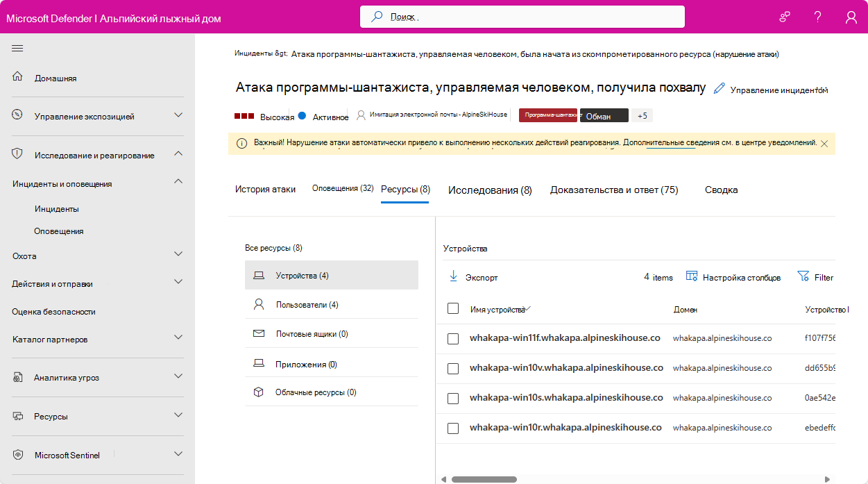868x484 pixels.
Task: Click the Filter funnel icon
Action: tap(803, 276)
